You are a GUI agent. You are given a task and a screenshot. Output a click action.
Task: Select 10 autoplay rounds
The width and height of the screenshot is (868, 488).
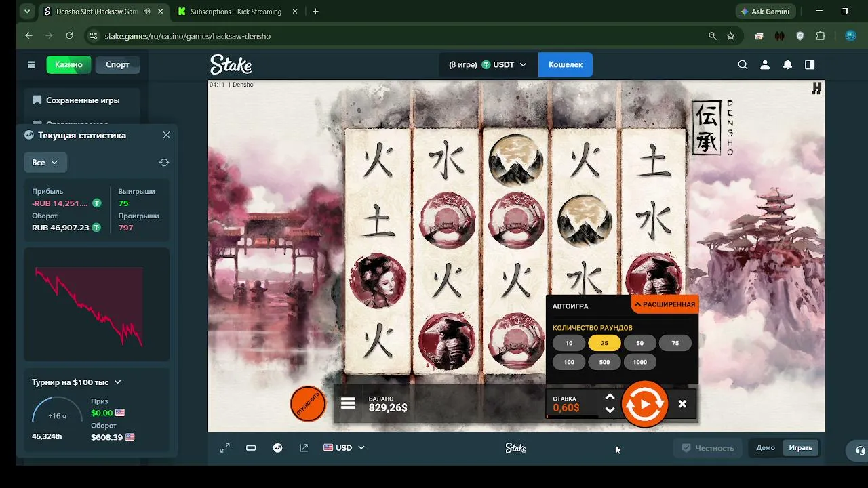tap(569, 343)
